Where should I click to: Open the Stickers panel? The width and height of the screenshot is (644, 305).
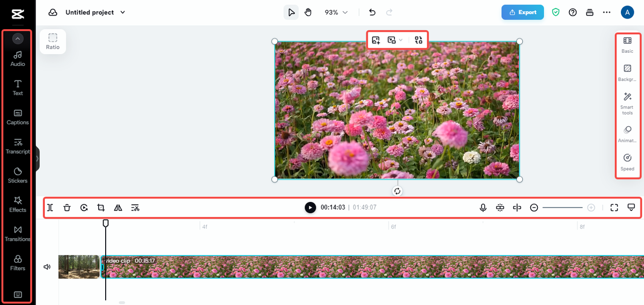pyautogui.click(x=18, y=175)
